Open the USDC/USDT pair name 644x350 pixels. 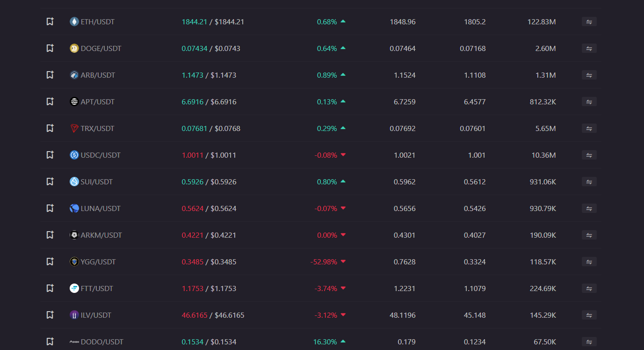(101, 155)
